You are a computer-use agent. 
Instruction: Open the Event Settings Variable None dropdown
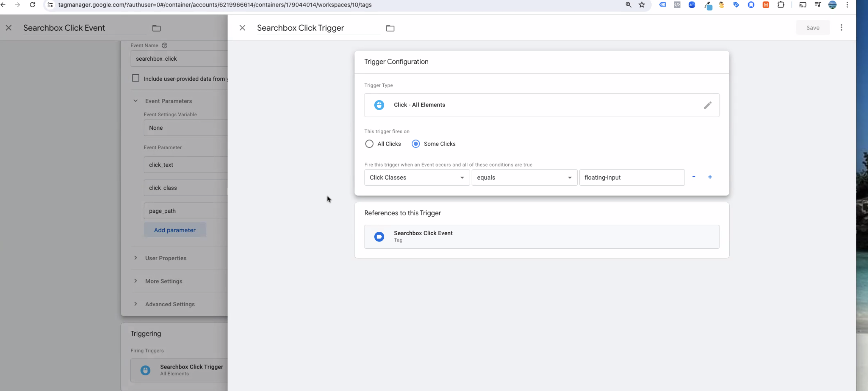186,128
